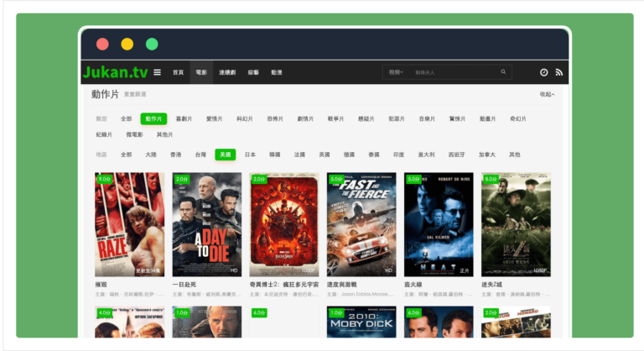Click the 8.0分 rating badge on 迷失Z城
The height and width of the screenshot is (351, 644).
(491, 179)
